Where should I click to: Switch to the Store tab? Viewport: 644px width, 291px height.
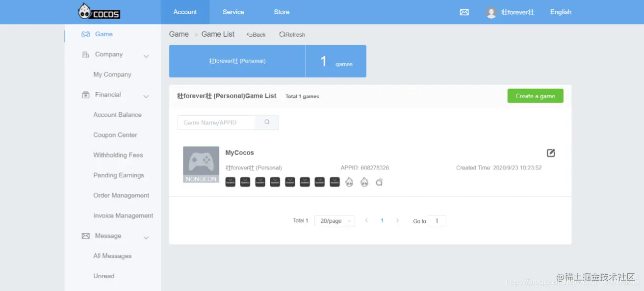pos(282,12)
